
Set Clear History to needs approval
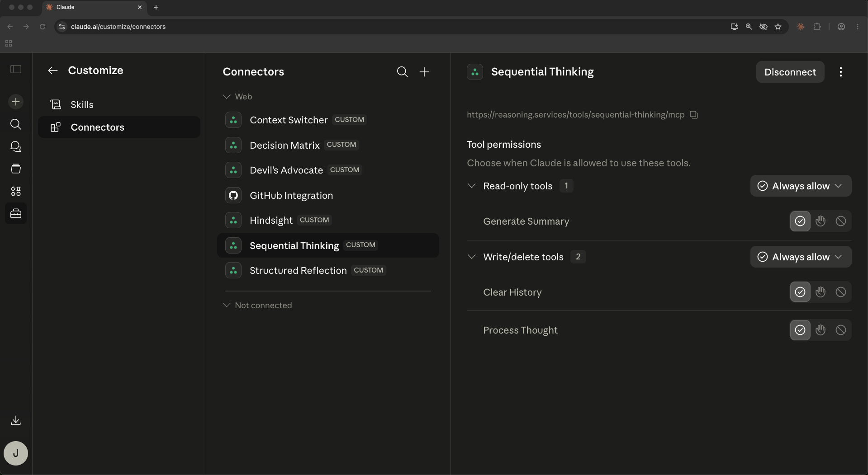(x=821, y=292)
